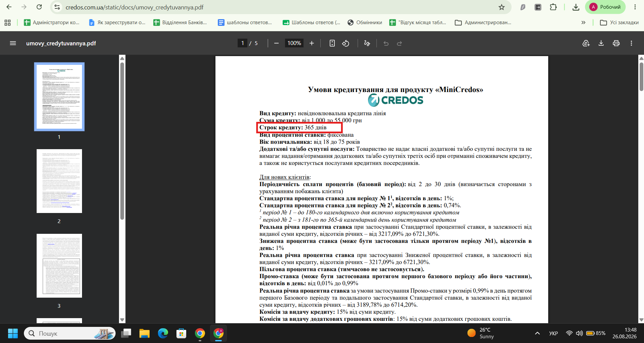Open the Відділення Банків... bookmark
Image resolution: width=644 pixels, height=343 pixels.
click(x=180, y=23)
